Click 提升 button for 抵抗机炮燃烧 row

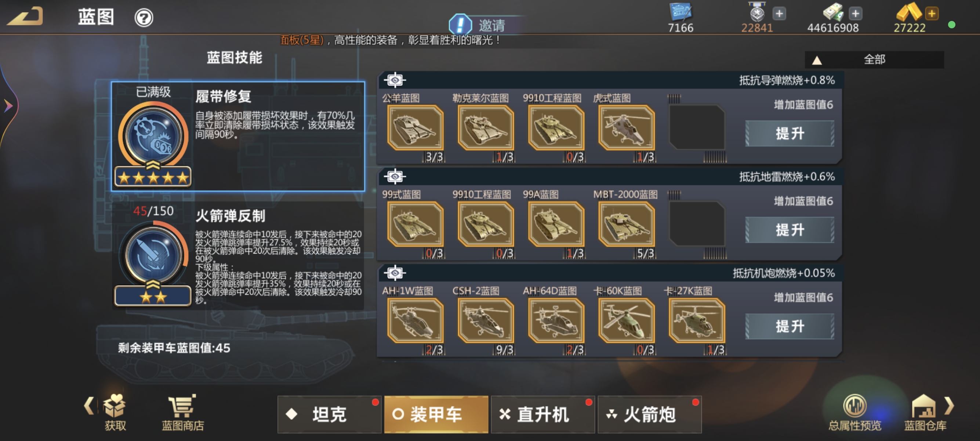[x=790, y=326]
